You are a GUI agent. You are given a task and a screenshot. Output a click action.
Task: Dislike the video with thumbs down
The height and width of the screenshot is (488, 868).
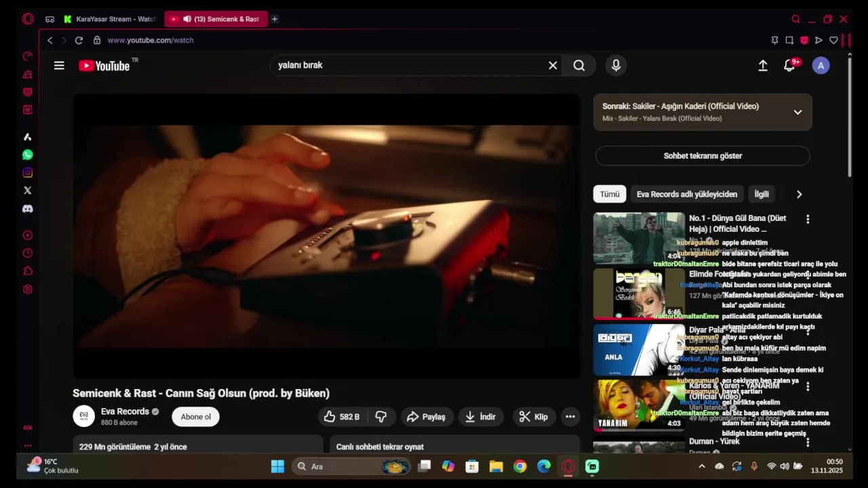pyautogui.click(x=382, y=417)
